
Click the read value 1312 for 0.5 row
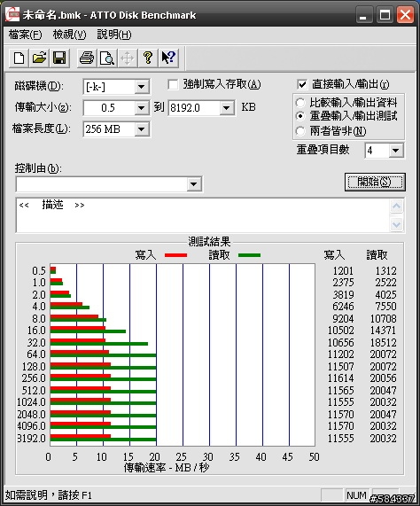[385, 270]
